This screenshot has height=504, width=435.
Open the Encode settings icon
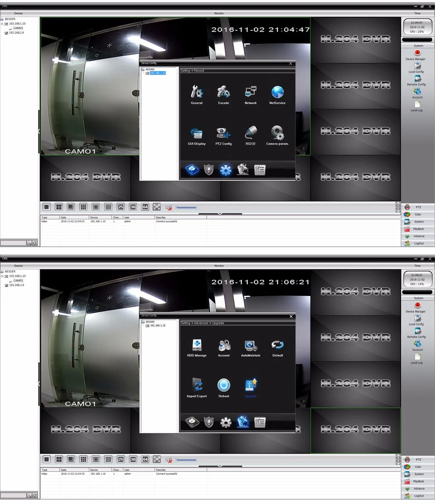223,94
